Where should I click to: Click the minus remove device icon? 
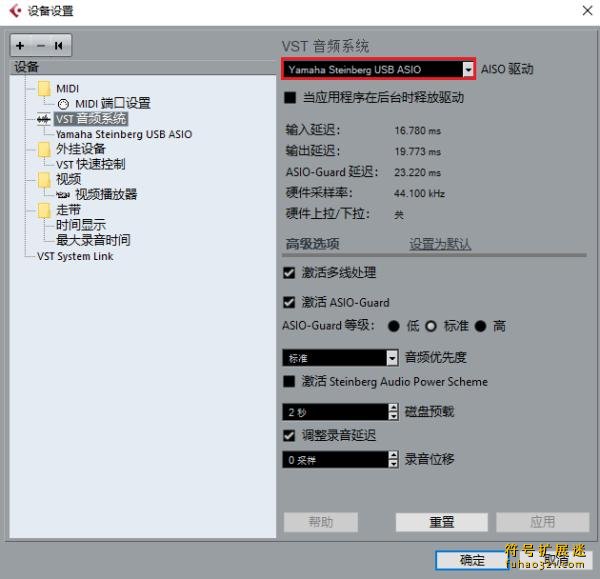[x=41, y=46]
